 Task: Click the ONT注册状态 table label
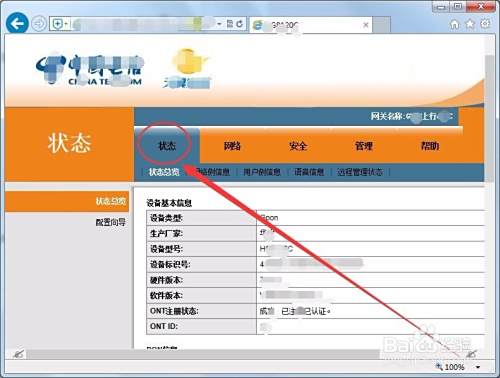[x=174, y=311]
